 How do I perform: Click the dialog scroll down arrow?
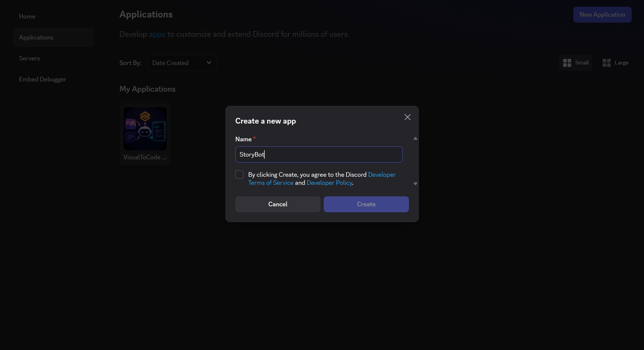415,184
